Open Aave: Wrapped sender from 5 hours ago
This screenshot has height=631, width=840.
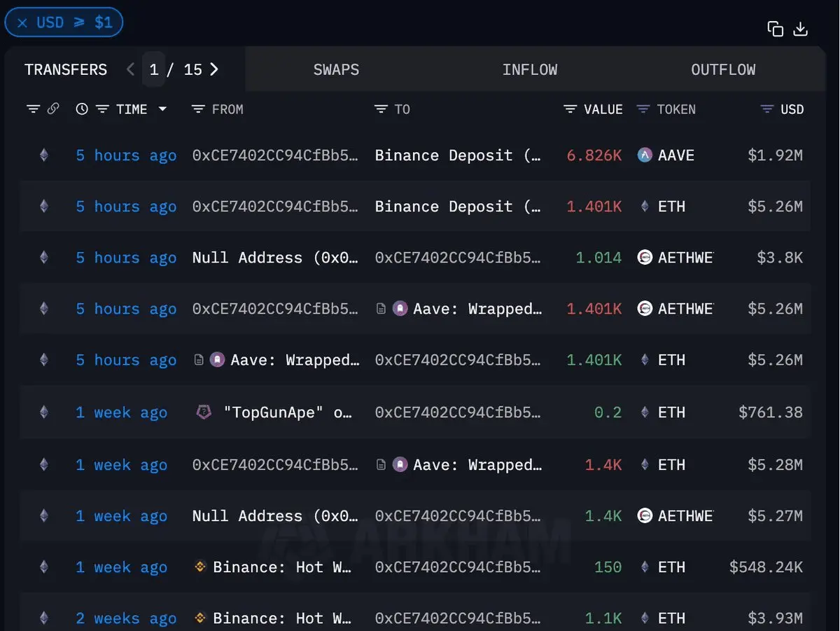pos(295,360)
